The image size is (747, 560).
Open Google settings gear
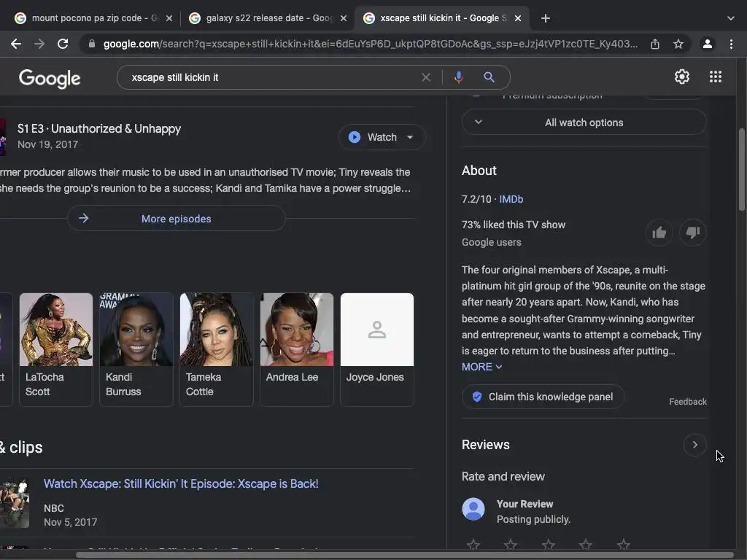coord(682,77)
